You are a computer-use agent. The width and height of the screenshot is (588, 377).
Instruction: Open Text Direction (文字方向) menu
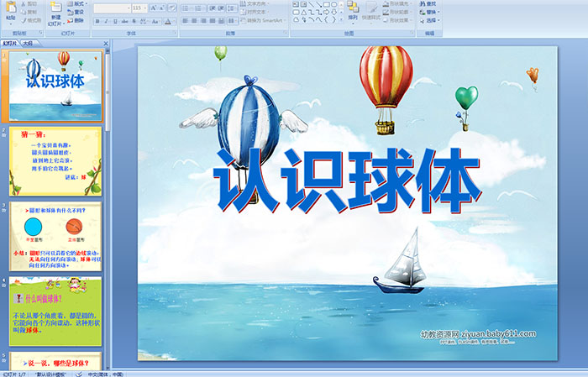253,3
